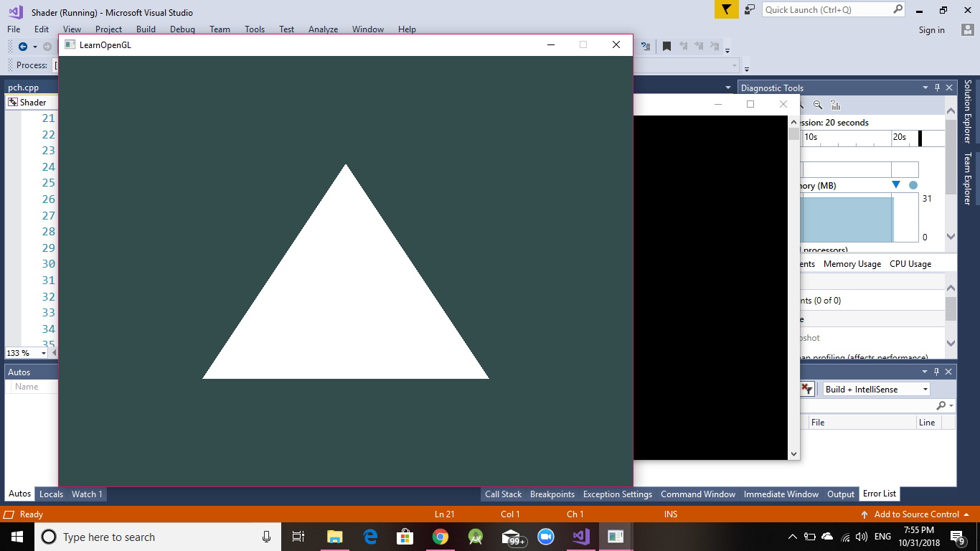The image size is (980, 551).
Task: Click the notifications flag icon in title bar
Action: tap(726, 10)
